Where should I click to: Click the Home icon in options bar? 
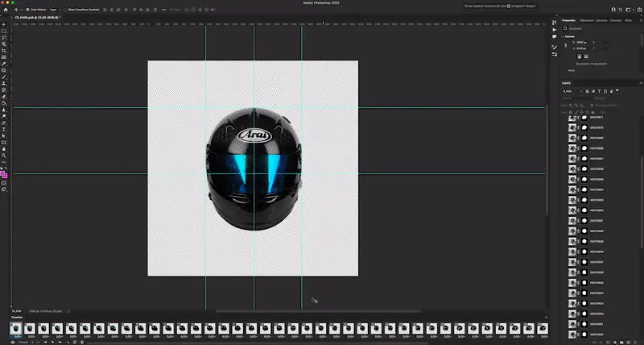click(6, 10)
